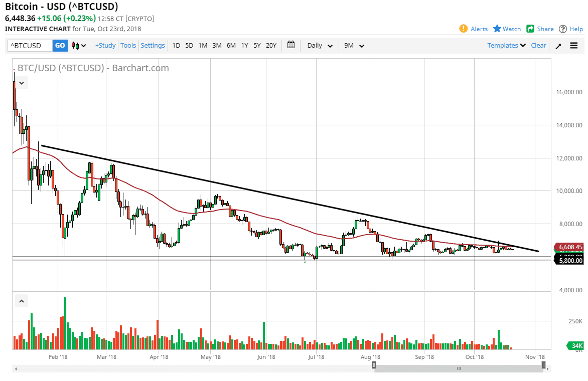Open the 9M range dropdown
Image resolution: width=588 pixels, height=381 pixels.
(354, 45)
